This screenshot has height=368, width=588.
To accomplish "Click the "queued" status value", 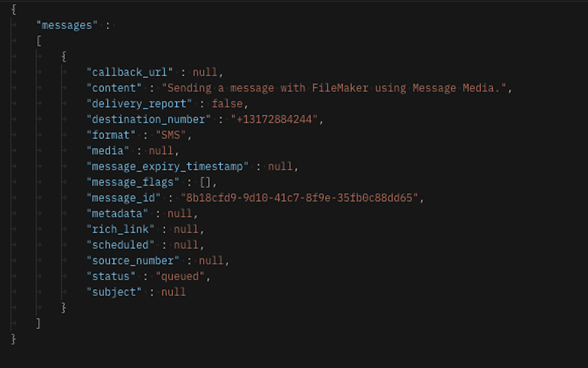I will point(180,277).
